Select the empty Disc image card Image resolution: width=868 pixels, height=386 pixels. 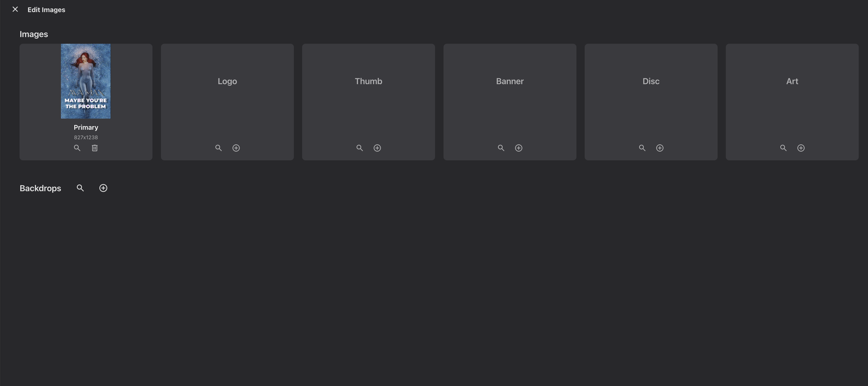[x=651, y=102]
